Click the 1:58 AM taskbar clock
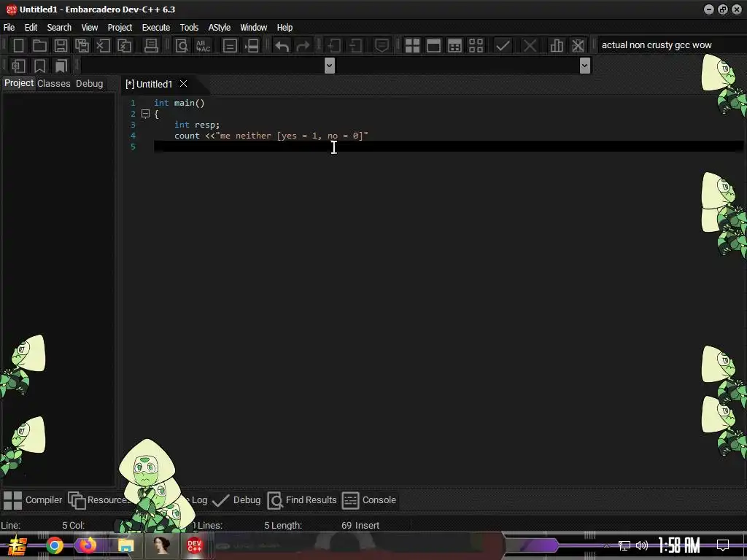Image resolution: width=747 pixels, height=560 pixels. (679, 545)
